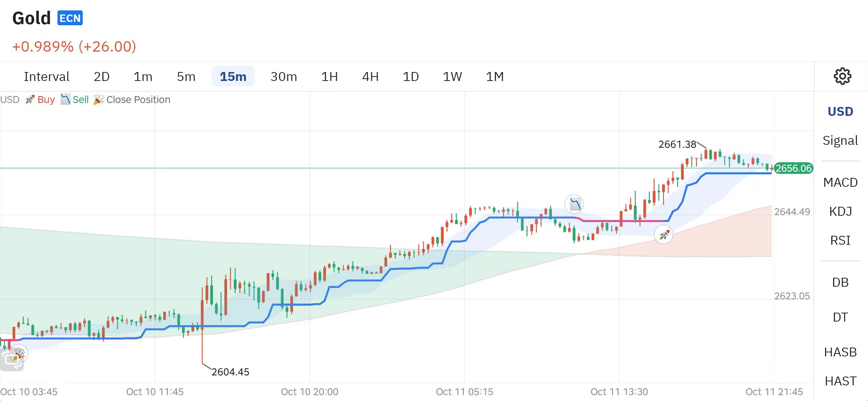868x401 pixels.
Task: Click the 2661.38 high price annotation
Action: pyautogui.click(x=677, y=144)
